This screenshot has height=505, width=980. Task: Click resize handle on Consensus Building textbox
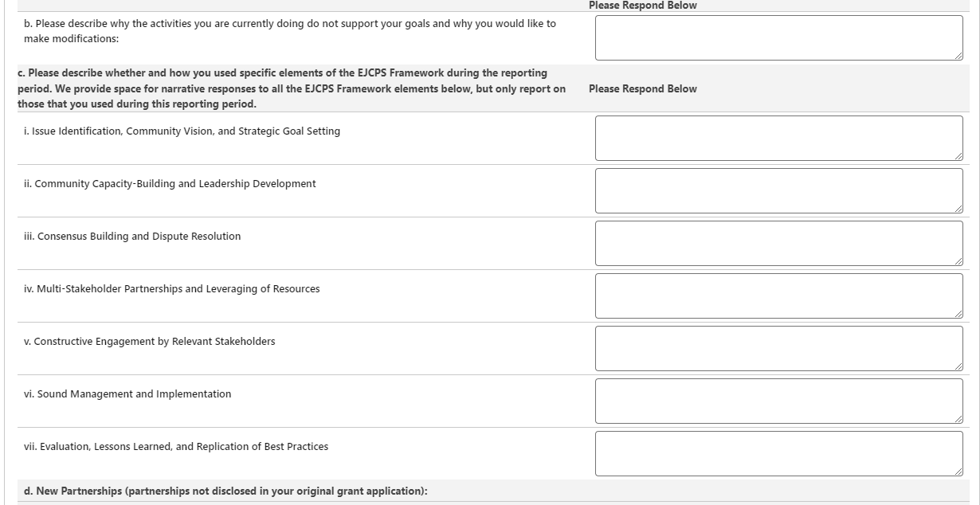click(x=958, y=261)
